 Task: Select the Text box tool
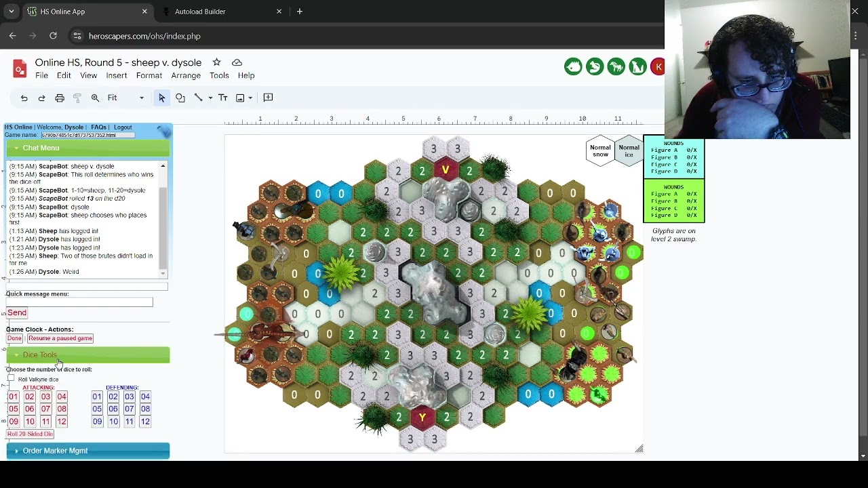coord(222,98)
